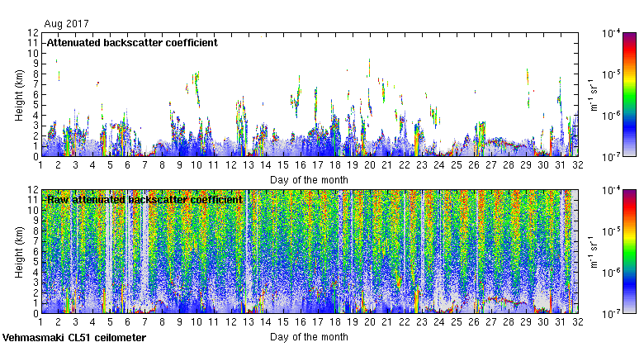Click the 6 km height tick on upper plot
The width and height of the screenshot is (644, 347).
pyautogui.click(x=36, y=94)
